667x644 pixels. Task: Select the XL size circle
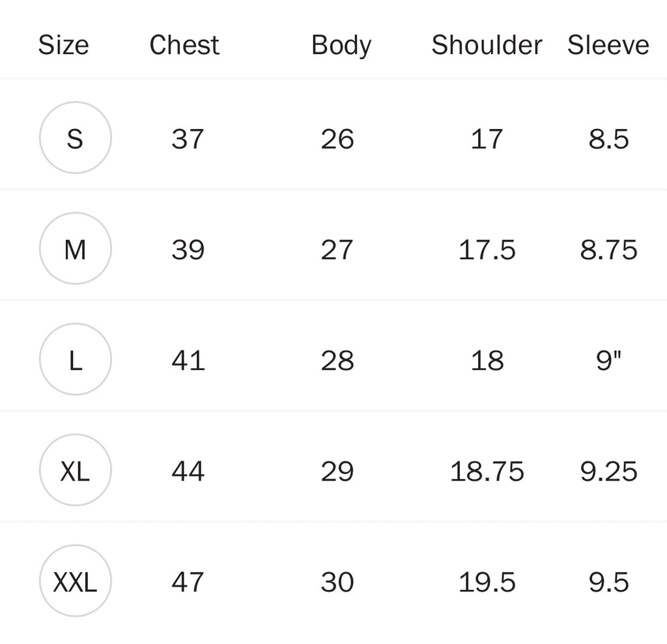[76, 470]
